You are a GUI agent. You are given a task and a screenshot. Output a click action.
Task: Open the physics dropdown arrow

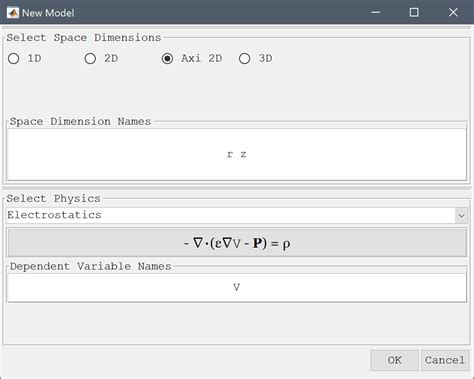click(461, 215)
